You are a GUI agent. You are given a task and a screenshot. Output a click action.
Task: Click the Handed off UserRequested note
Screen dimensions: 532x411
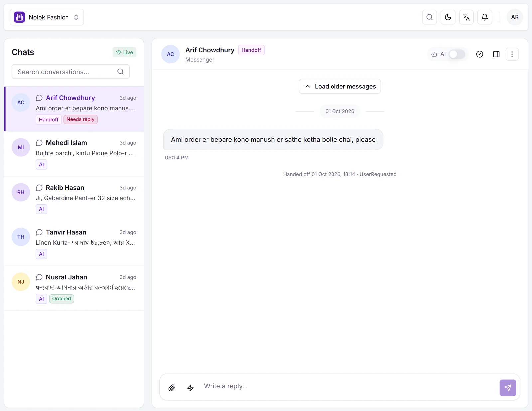[340, 174]
